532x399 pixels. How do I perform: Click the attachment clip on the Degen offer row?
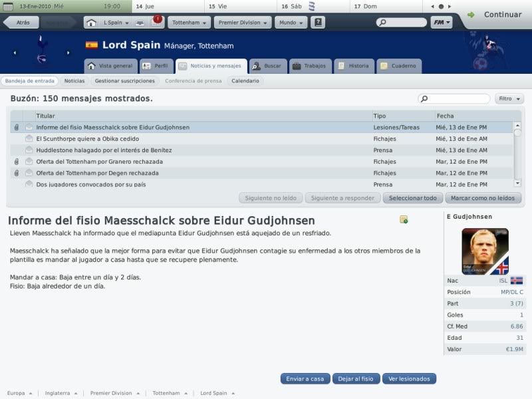16,173
